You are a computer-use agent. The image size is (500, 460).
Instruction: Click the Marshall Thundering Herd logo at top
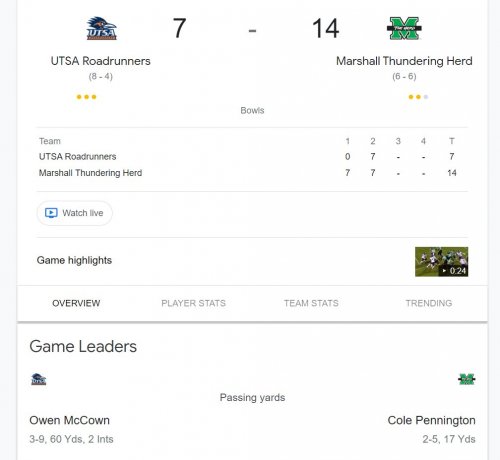404,28
